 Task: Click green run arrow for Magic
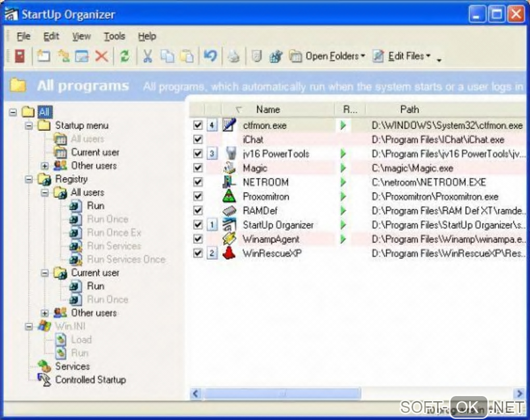(x=343, y=168)
